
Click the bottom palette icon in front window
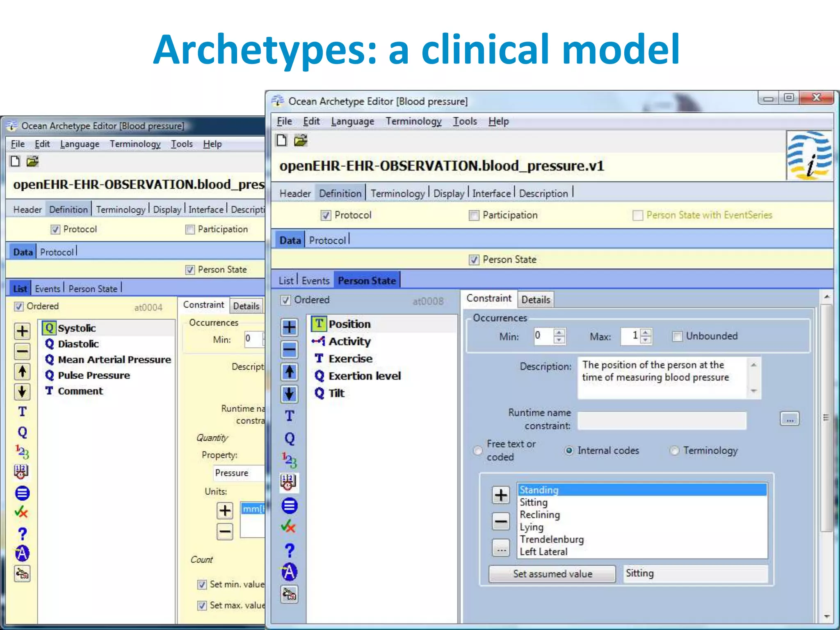(x=289, y=594)
